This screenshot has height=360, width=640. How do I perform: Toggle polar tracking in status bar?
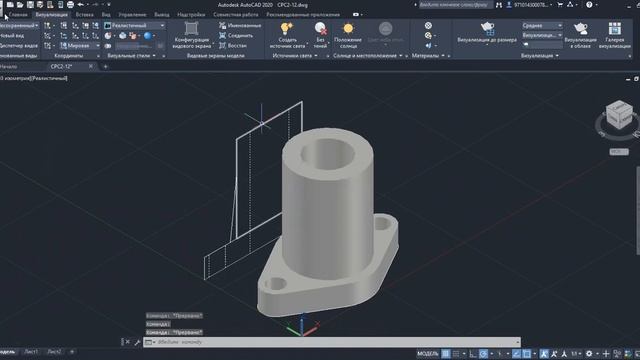483,353
